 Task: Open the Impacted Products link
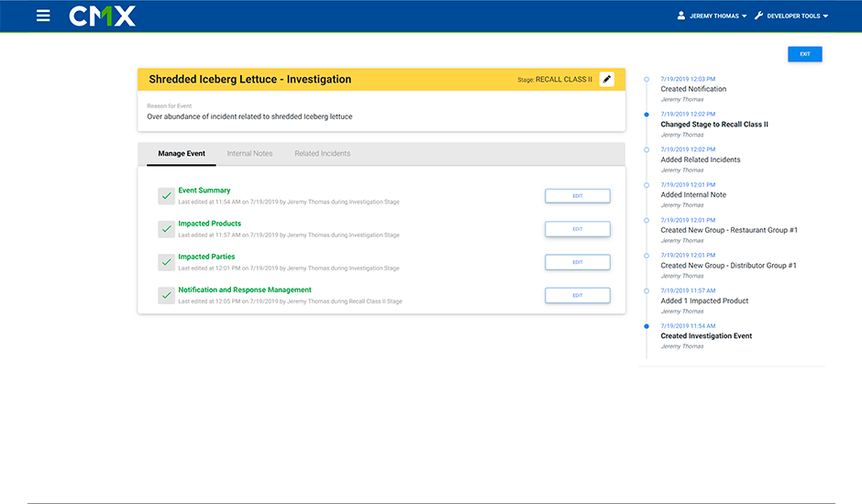pyautogui.click(x=209, y=224)
